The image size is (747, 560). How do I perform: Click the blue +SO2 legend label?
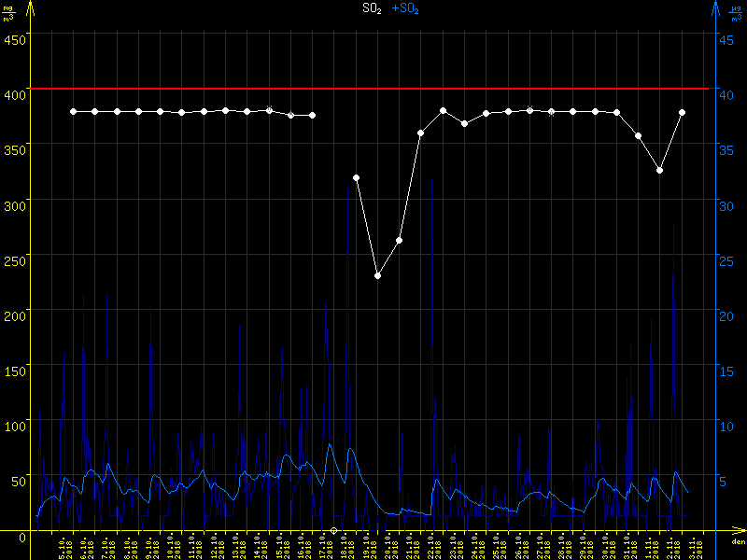pyautogui.click(x=405, y=8)
